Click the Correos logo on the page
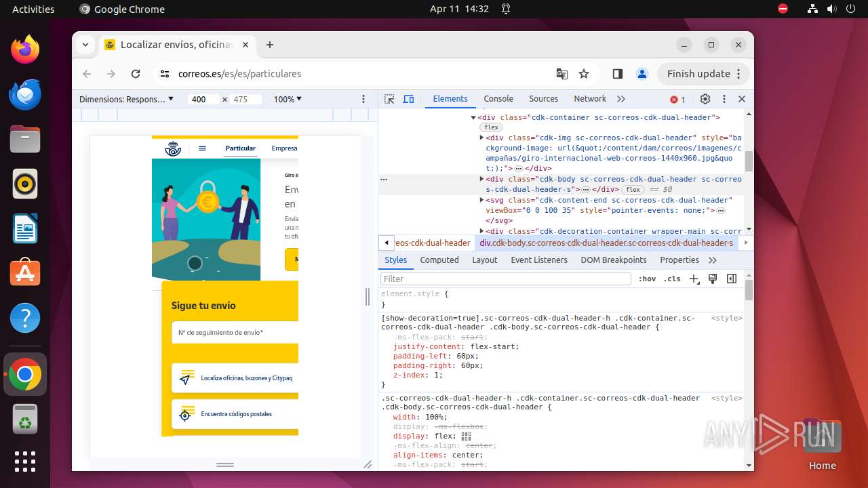This screenshot has width=868, height=488. click(174, 148)
